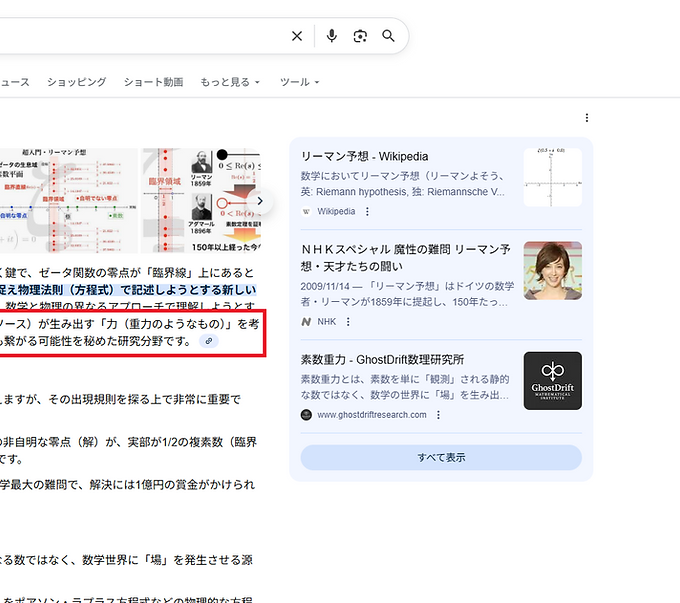Open the ショート動画 tab
The width and height of the screenshot is (680, 603).
click(153, 82)
